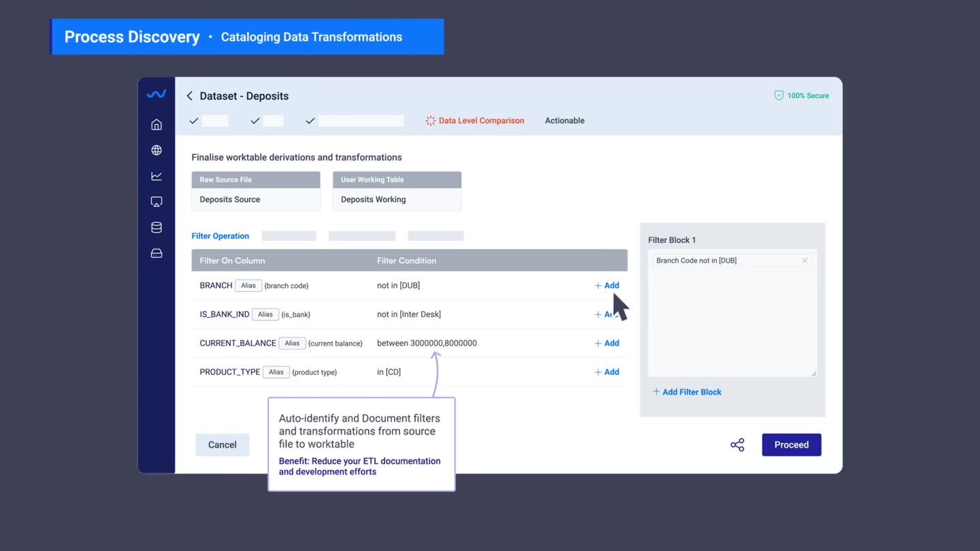Remove Branch Code not in [DUB] filter
This screenshot has width=980, height=551.
point(804,261)
